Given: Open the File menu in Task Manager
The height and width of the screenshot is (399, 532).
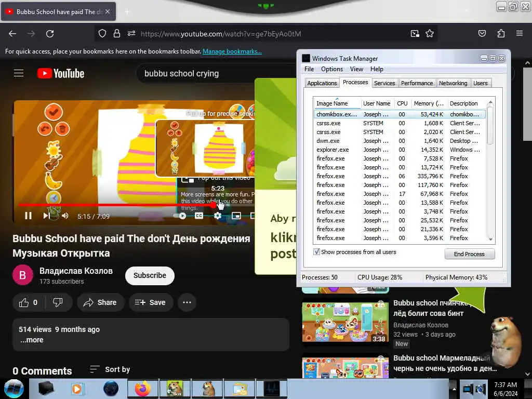Looking at the screenshot, I should point(309,69).
